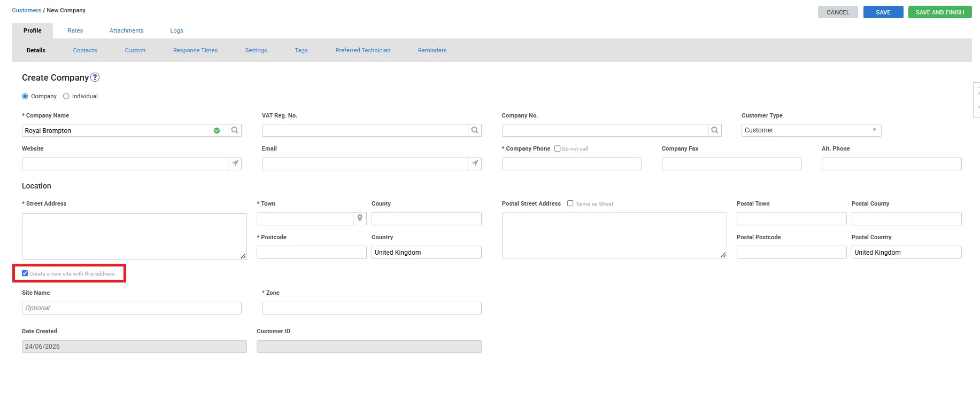Select the Company radio button
Image resolution: width=980 pixels, height=393 pixels.
25,96
